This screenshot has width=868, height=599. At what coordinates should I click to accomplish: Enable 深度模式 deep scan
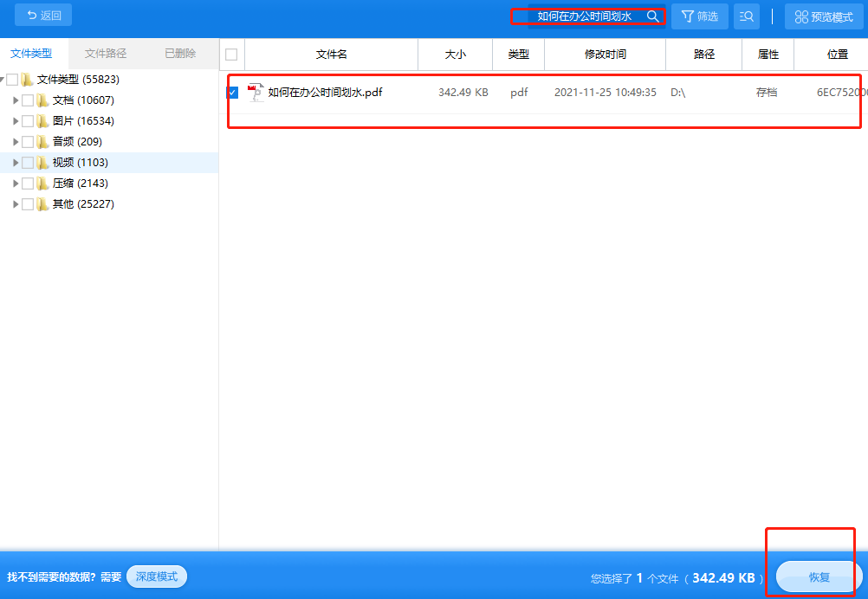[157, 576]
